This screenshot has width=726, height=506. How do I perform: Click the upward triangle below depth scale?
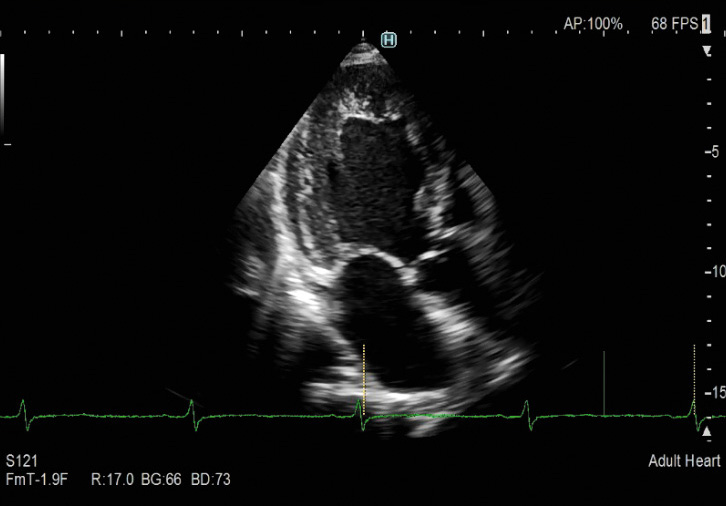pyautogui.click(x=707, y=432)
